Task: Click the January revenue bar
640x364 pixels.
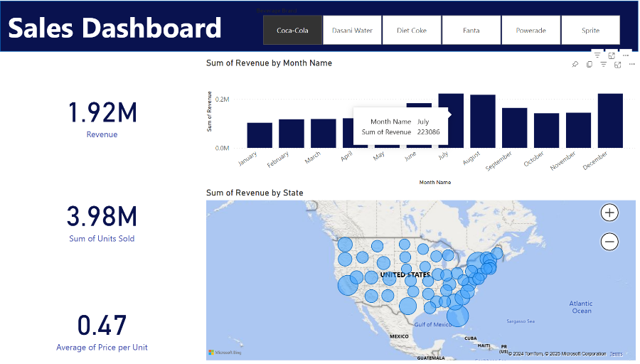Action: [x=260, y=135]
